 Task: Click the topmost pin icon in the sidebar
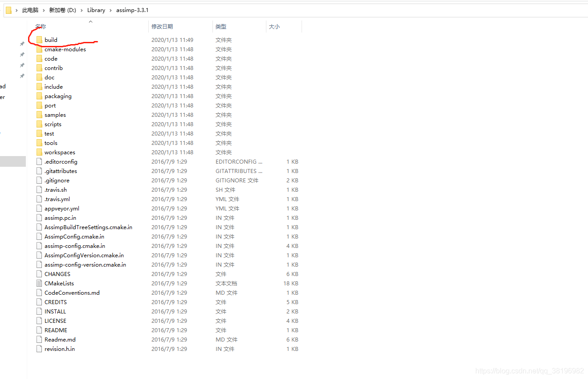(21, 44)
